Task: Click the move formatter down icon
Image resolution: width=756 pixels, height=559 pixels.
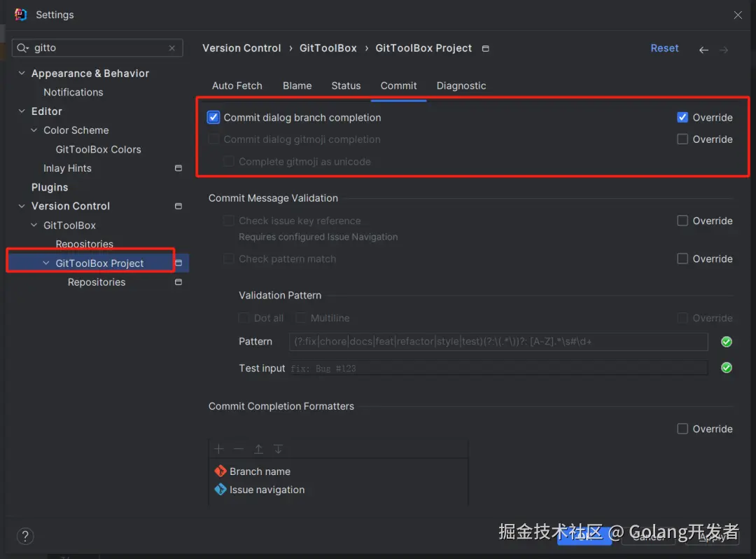Action: click(278, 449)
